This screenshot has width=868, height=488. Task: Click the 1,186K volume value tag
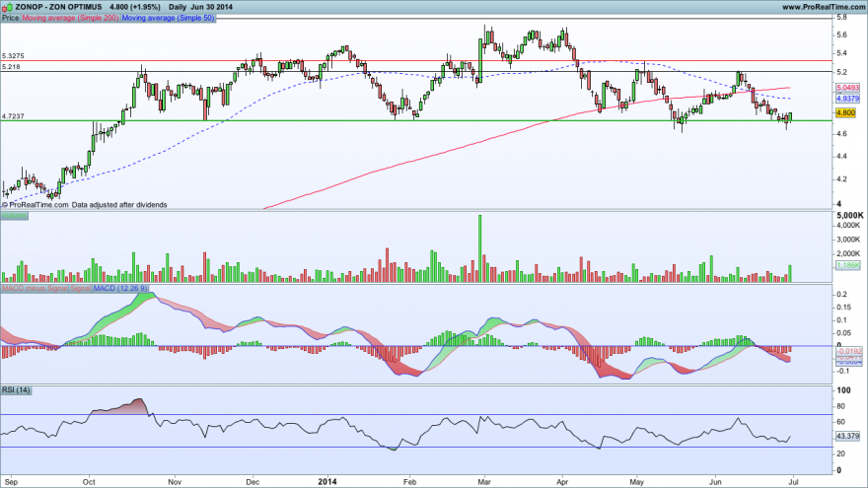(847, 265)
